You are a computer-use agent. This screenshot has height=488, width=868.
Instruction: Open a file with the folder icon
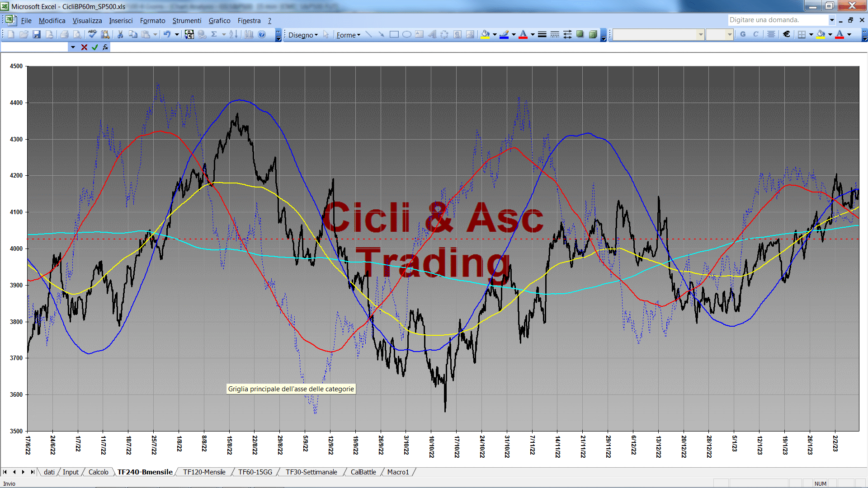coord(24,34)
